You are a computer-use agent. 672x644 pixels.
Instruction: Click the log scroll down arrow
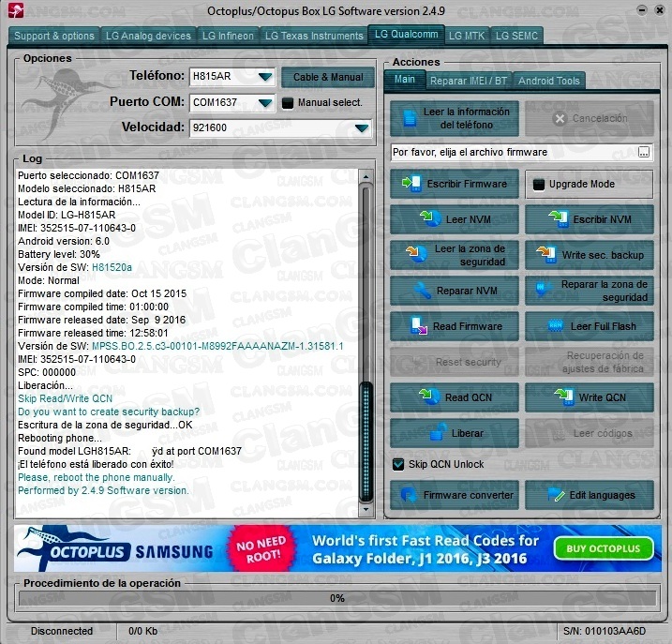366,509
